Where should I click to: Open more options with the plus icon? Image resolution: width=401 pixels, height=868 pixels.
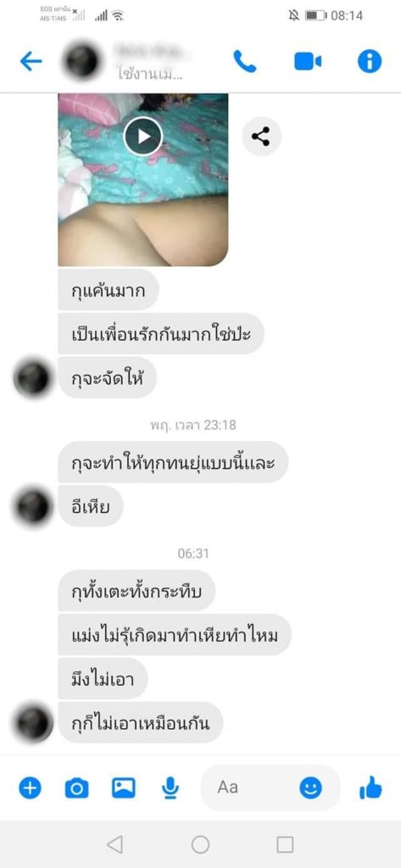(x=30, y=787)
